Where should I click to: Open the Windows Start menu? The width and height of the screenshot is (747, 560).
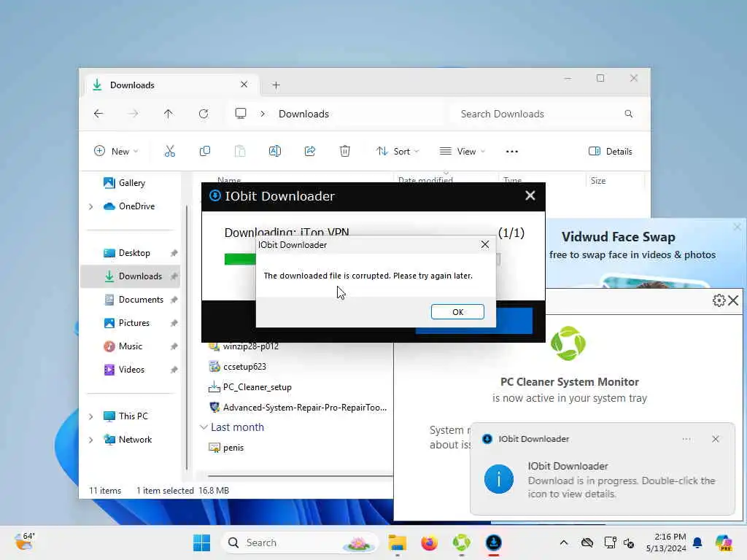202,542
